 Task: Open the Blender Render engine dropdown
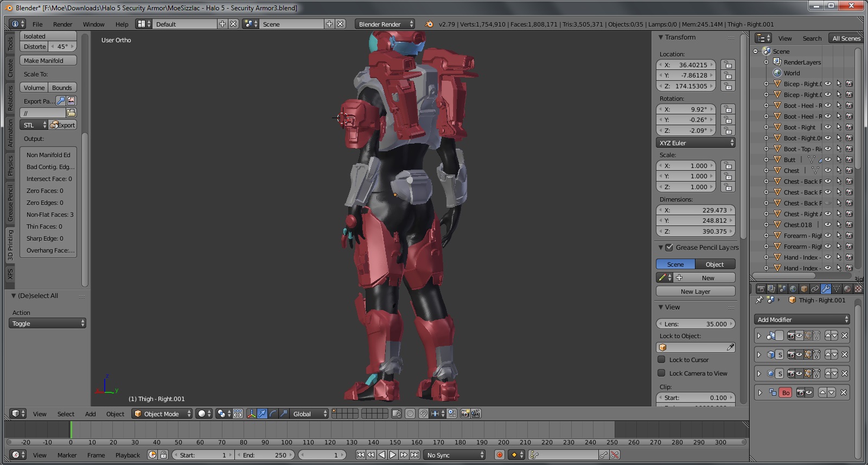pos(385,24)
